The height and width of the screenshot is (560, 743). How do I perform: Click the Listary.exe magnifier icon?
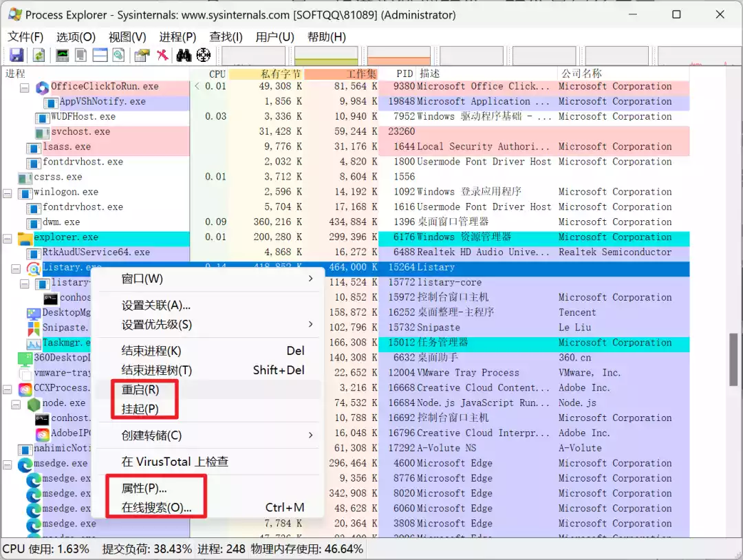[x=34, y=268]
